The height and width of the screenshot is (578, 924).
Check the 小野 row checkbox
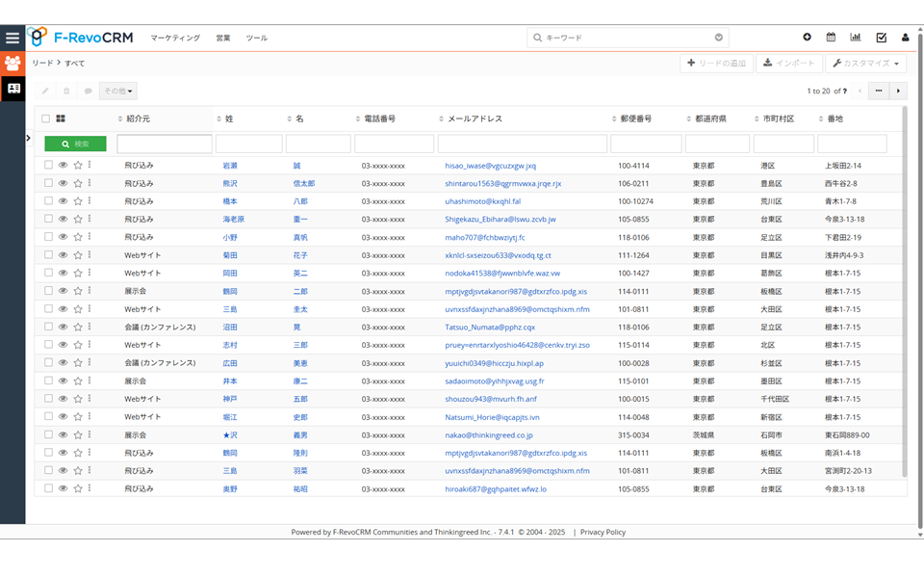(x=48, y=237)
